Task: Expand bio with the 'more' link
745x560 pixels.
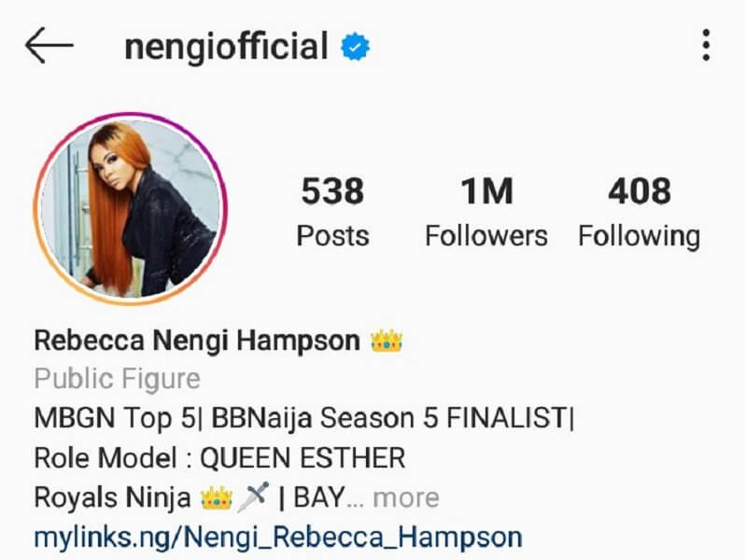Action: [406, 498]
